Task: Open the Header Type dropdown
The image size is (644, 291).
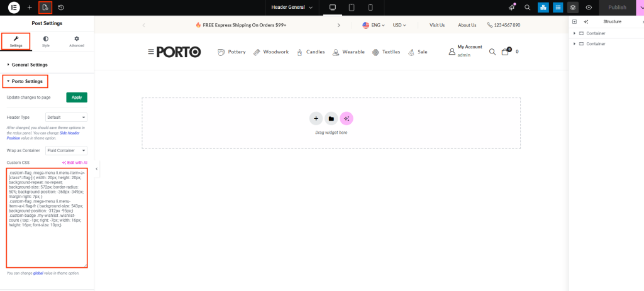Action: 66,117
